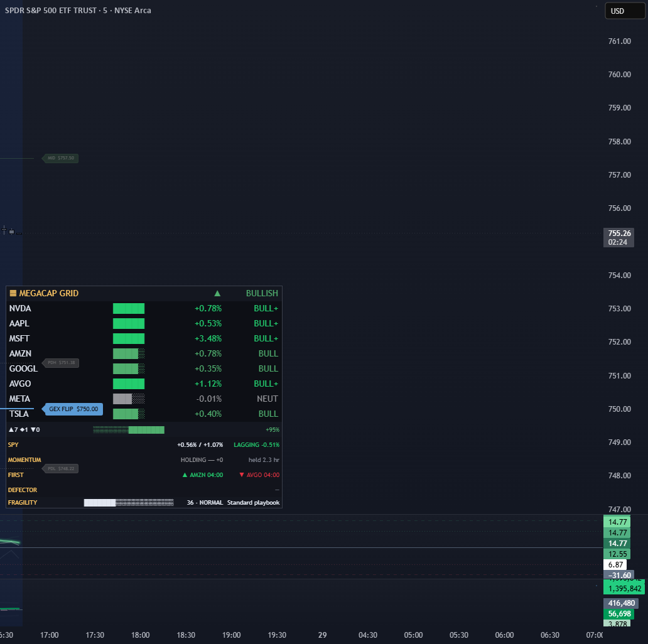
Task: Click the GOOGL ticker row label
Action: point(23,369)
